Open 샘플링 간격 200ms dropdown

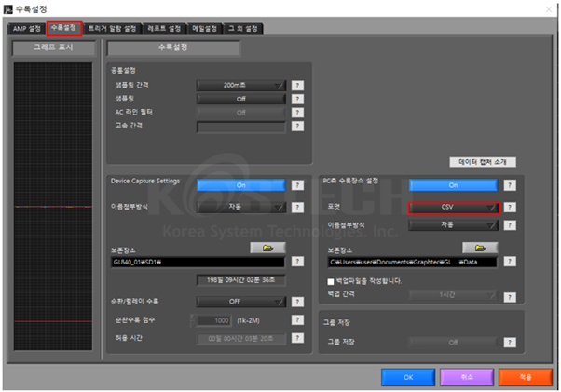pyautogui.click(x=241, y=86)
